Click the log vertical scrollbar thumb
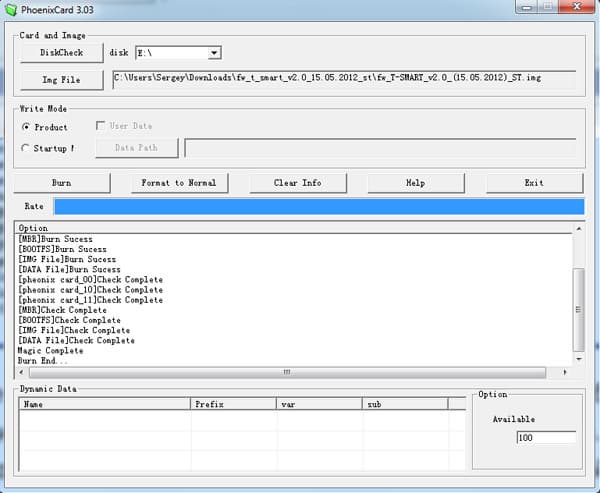Viewport: 600px width, 493px height. [x=579, y=310]
